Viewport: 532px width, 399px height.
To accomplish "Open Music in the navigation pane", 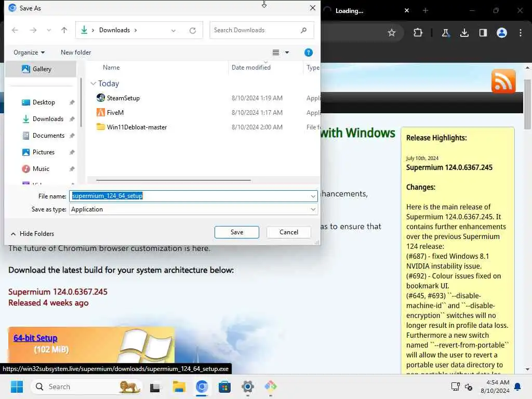I will (x=41, y=169).
